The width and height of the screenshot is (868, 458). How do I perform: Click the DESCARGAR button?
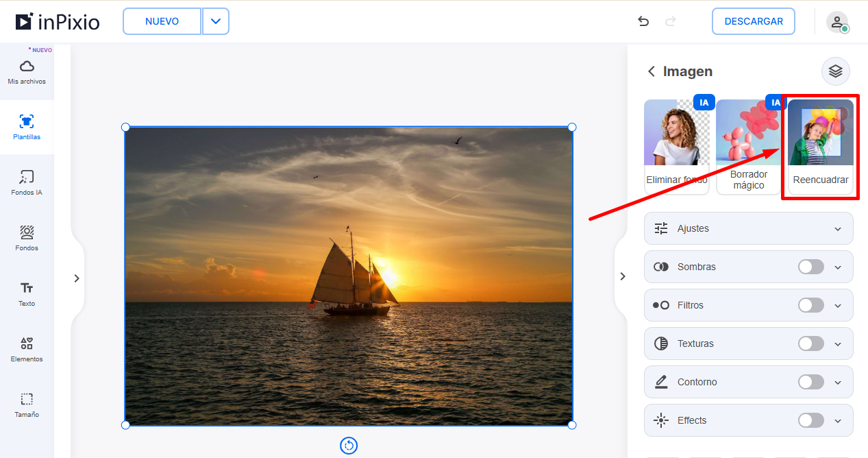click(754, 21)
